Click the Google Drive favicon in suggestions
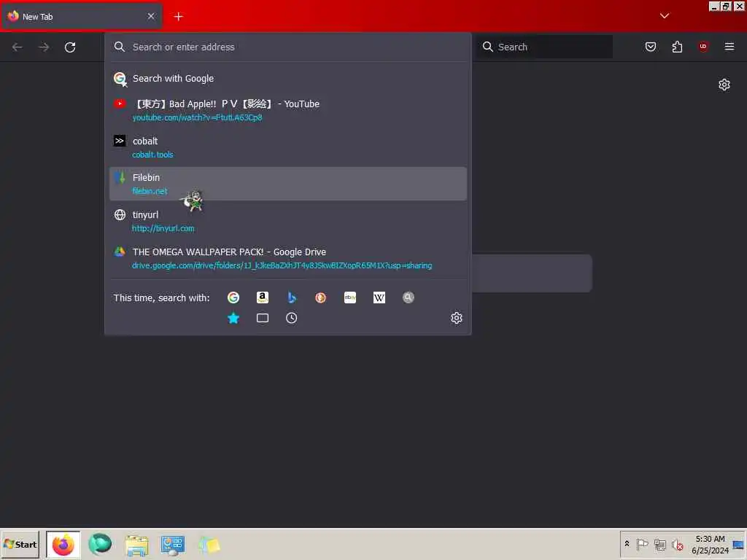The image size is (747, 560). tap(120, 252)
